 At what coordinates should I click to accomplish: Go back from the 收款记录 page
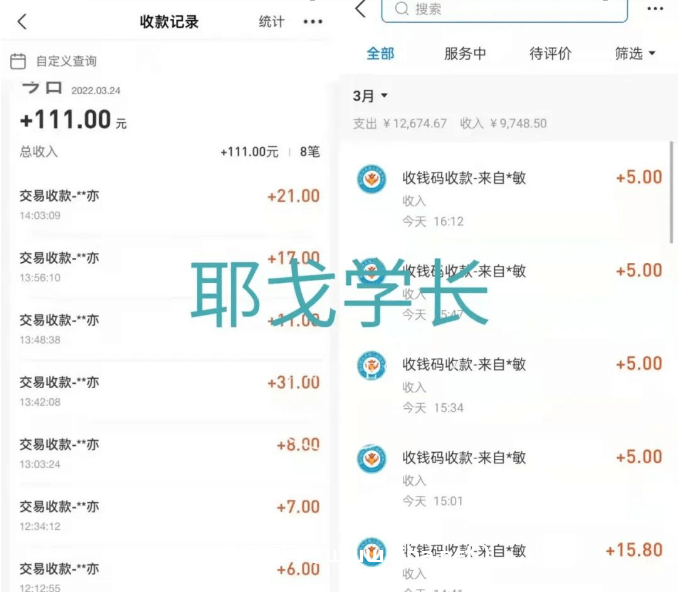point(22,21)
